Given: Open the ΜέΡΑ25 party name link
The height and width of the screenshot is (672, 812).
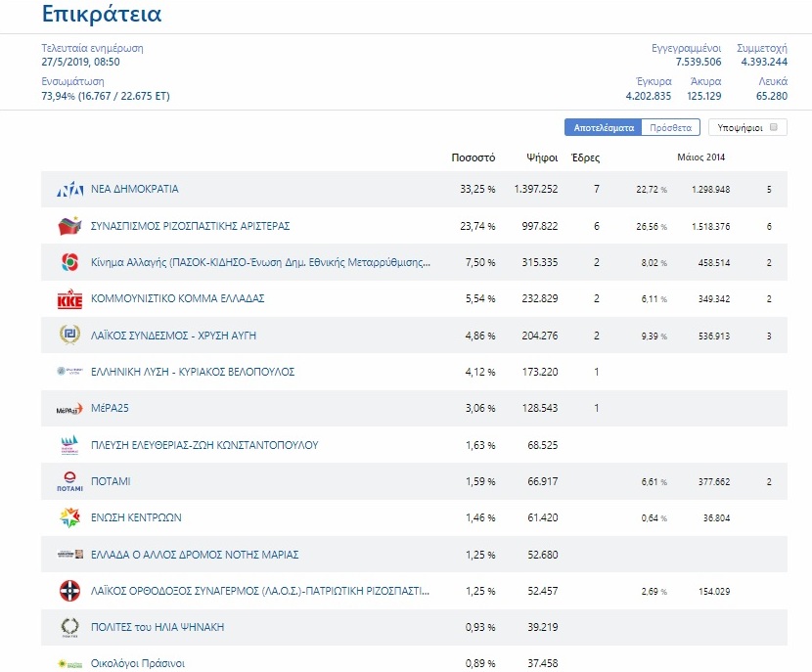Looking at the screenshot, I should (110, 408).
